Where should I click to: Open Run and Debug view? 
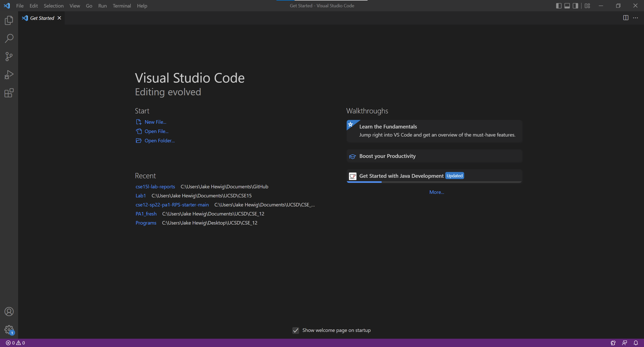(x=9, y=75)
